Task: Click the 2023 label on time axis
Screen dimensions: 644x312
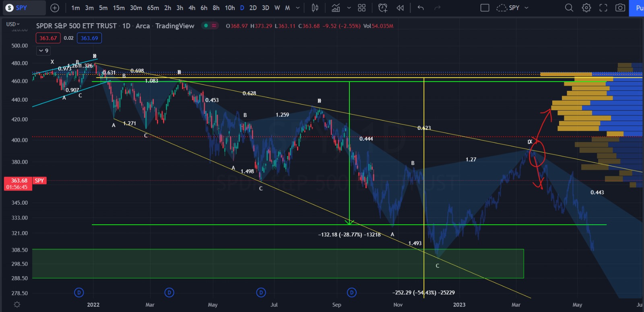Action: (x=459, y=305)
